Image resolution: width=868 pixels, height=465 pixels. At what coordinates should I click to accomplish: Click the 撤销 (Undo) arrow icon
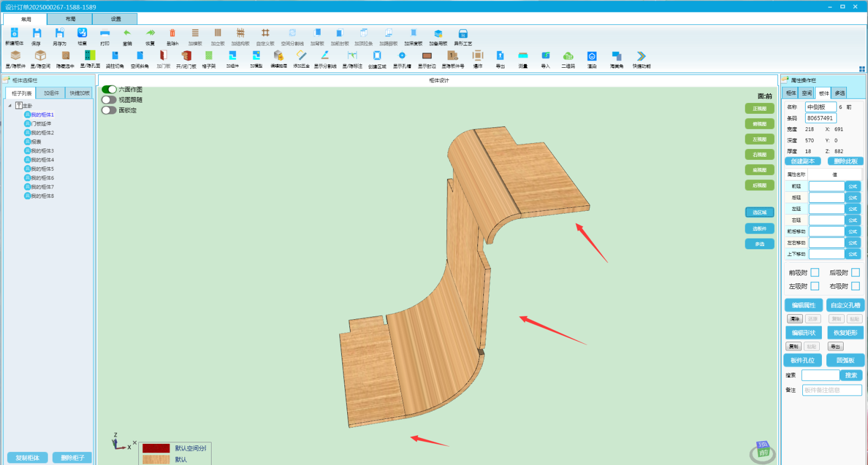127,34
